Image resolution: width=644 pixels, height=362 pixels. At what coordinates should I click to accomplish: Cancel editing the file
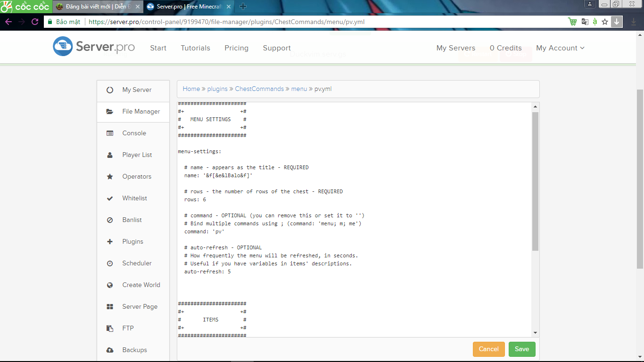tap(489, 349)
